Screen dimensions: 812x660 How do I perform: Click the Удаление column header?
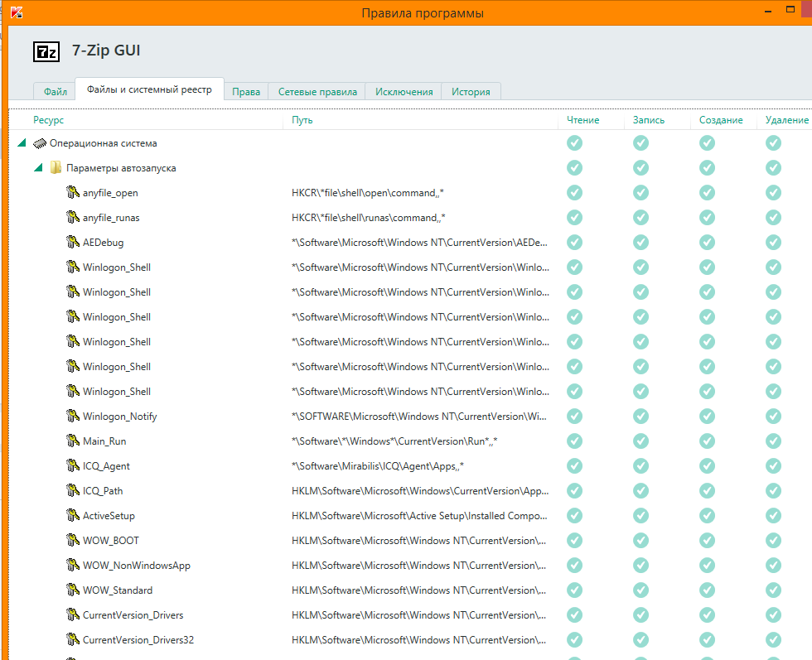coord(787,120)
